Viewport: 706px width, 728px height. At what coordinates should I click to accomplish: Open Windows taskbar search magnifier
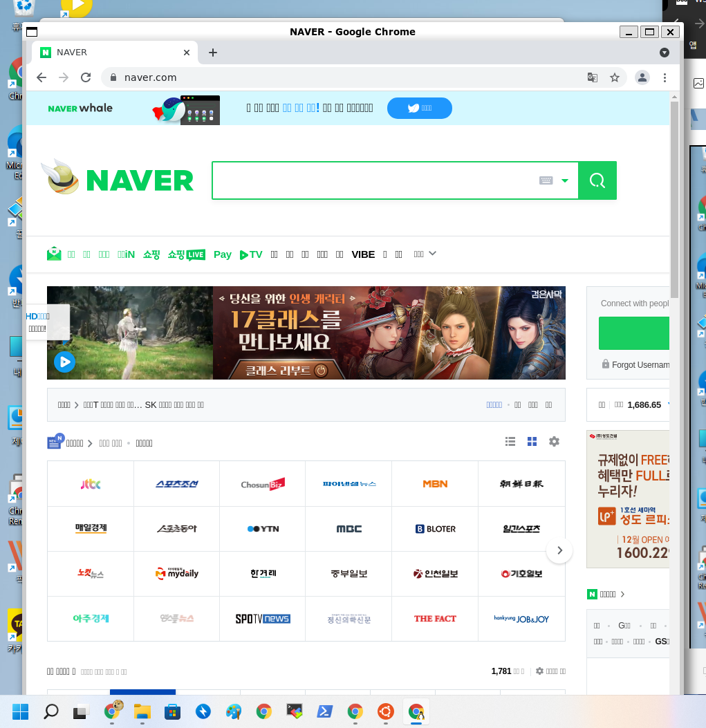tap(51, 711)
